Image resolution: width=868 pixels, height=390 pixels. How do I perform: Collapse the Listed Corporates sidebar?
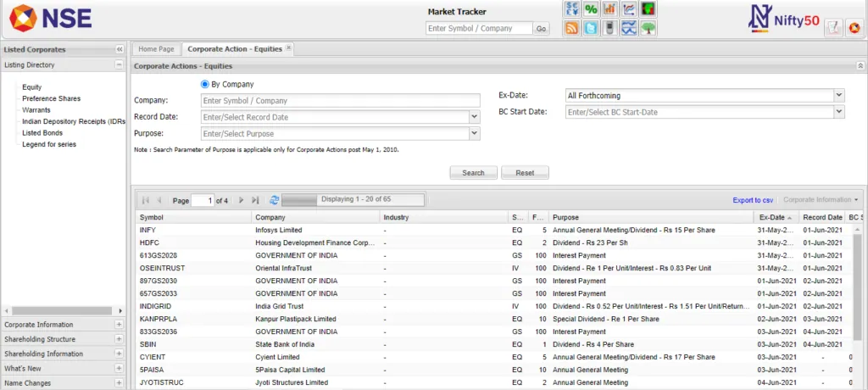coord(120,49)
